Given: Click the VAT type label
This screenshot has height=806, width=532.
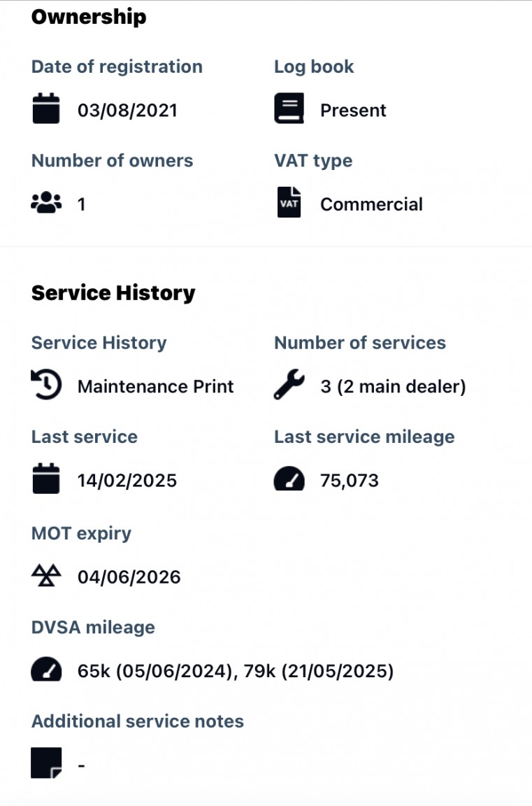Looking at the screenshot, I should pos(312,160).
